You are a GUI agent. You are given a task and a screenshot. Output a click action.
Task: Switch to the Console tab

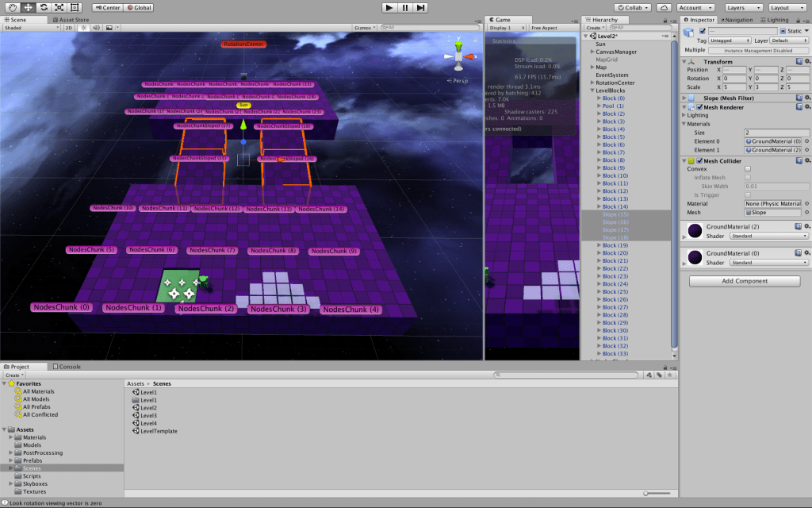67,367
